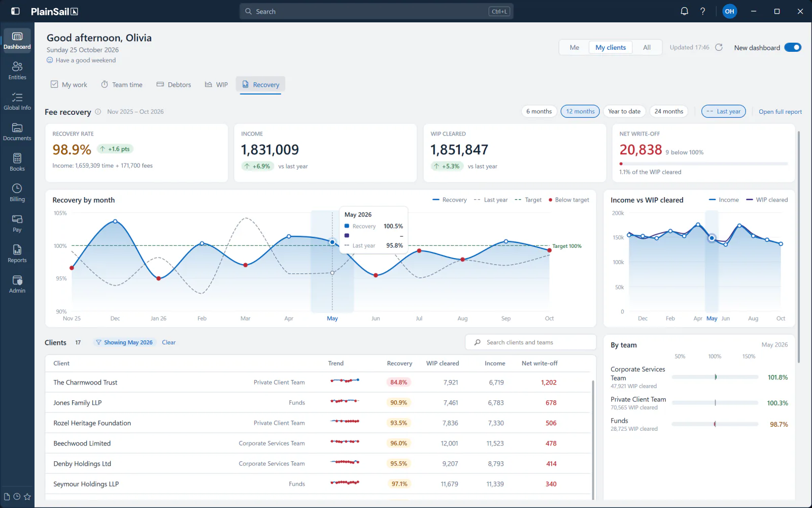Go to Global Info in sidebar
812x508 pixels.
[17, 101]
